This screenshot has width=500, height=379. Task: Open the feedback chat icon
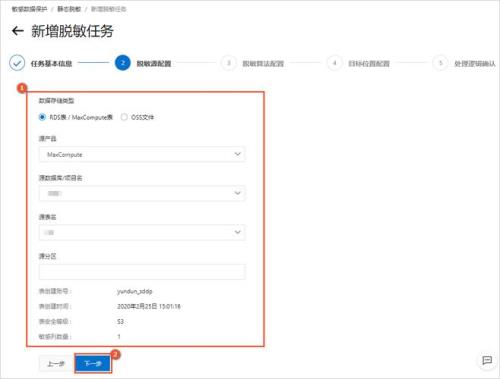click(x=487, y=360)
